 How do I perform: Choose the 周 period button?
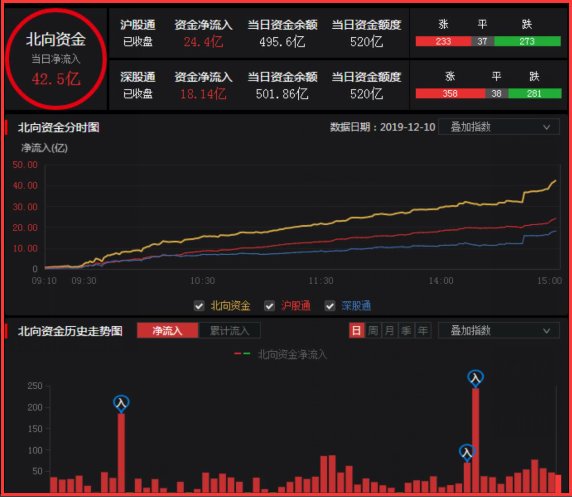[373, 331]
